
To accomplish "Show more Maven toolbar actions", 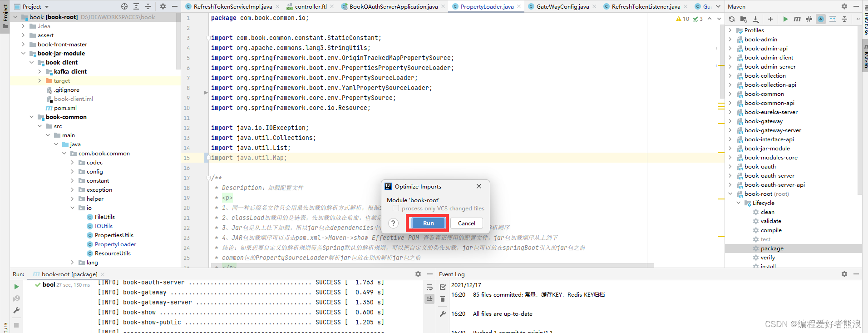I will point(858,19).
